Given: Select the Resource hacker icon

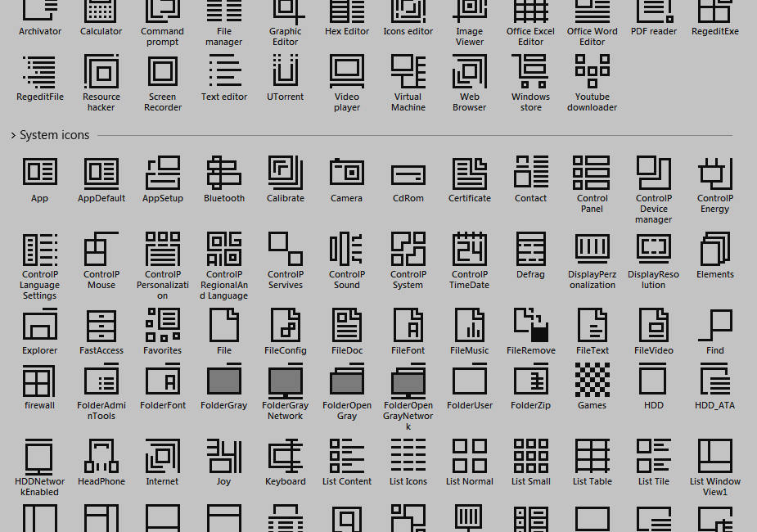Looking at the screenshot, I should pyautogui.click(x=101, y=71).
